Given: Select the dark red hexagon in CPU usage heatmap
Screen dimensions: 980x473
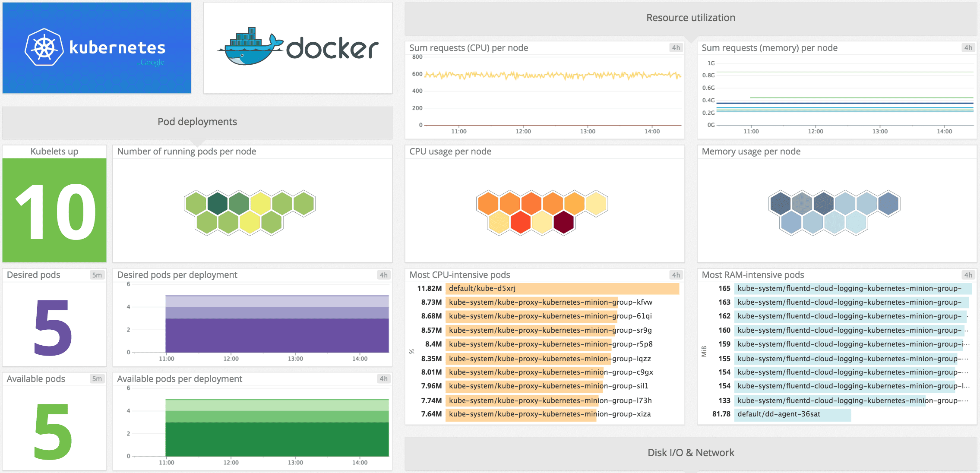Looking at the screenshot, I should point(564,223).
